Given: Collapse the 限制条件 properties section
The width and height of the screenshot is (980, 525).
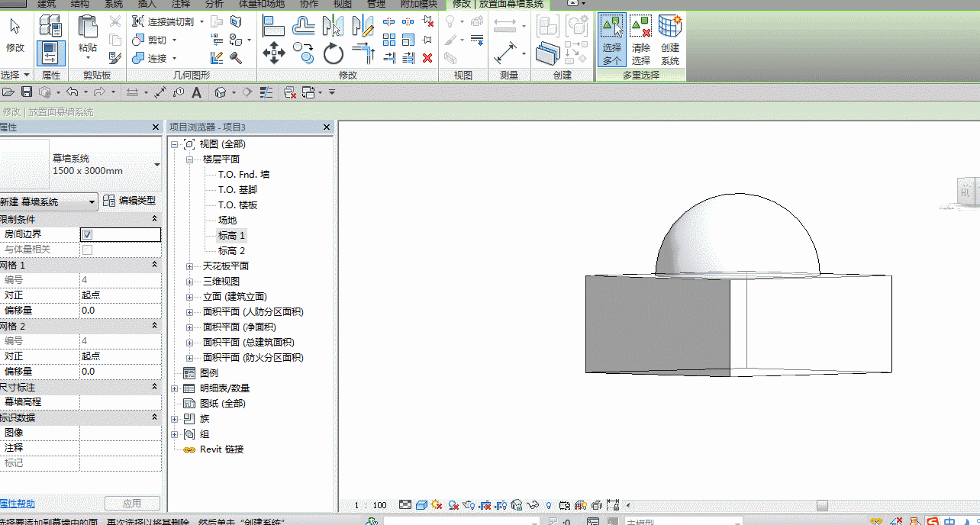Looking at the screenshot, I should coord(155,219).
